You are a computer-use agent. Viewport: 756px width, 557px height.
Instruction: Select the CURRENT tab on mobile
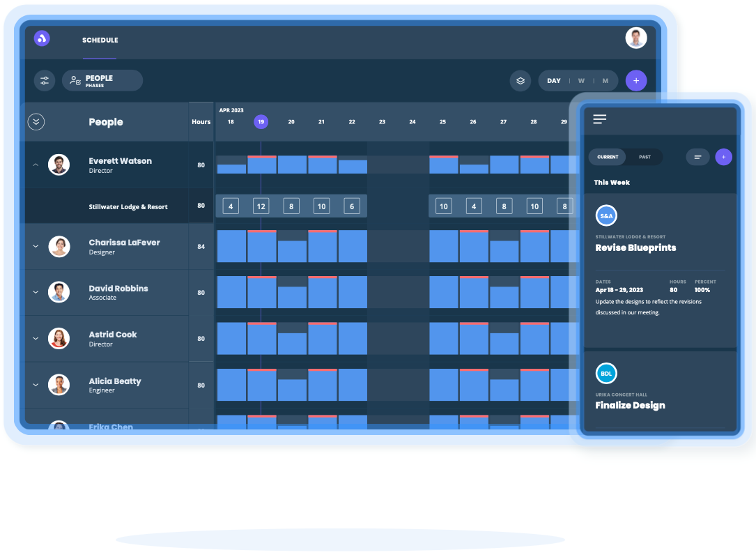(x=607, y=157)
